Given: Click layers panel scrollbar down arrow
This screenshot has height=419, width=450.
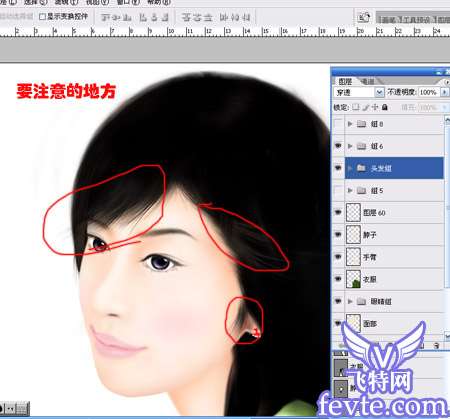Looking at the screenshot, I should 447,336.
